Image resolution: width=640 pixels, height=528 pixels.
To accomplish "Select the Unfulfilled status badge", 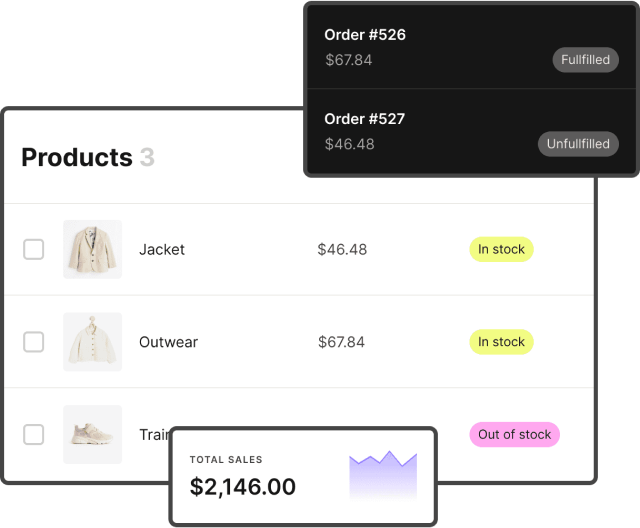I will [x=578, y=144].
